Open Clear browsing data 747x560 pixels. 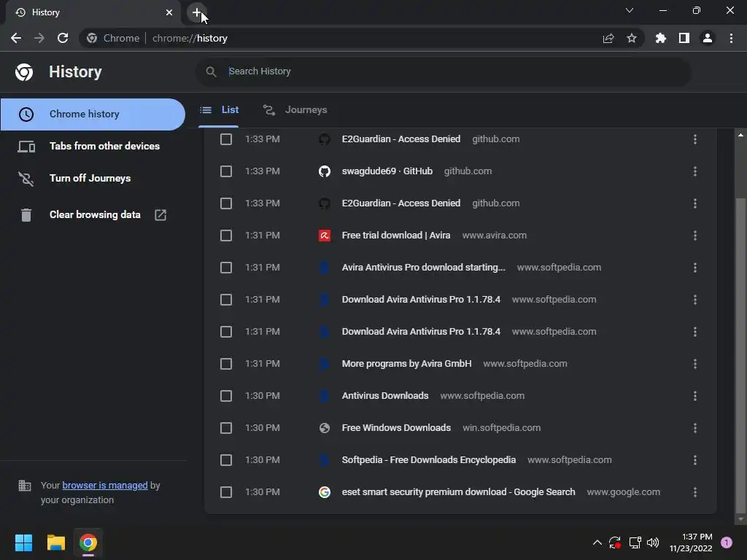[x=95, y=215]
